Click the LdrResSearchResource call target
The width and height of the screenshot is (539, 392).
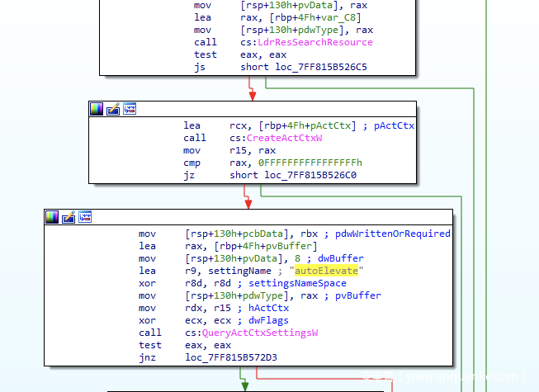tap(315, 42)
